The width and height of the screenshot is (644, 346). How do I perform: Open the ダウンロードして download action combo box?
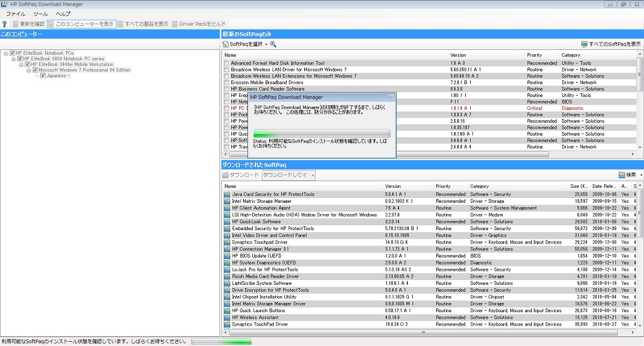point(289,175)
